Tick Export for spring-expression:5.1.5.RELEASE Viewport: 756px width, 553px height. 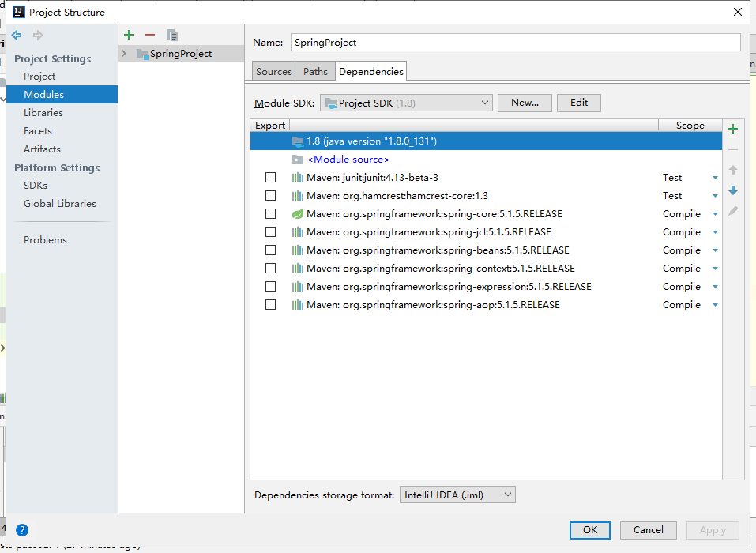[270, 287]
